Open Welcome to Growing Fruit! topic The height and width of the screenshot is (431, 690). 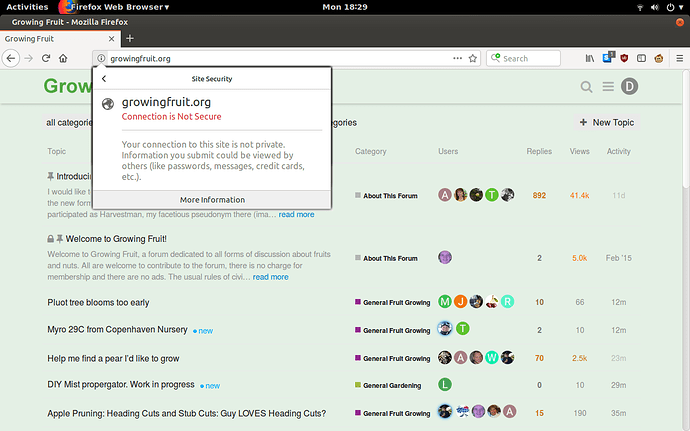click(x=116, y=239)
